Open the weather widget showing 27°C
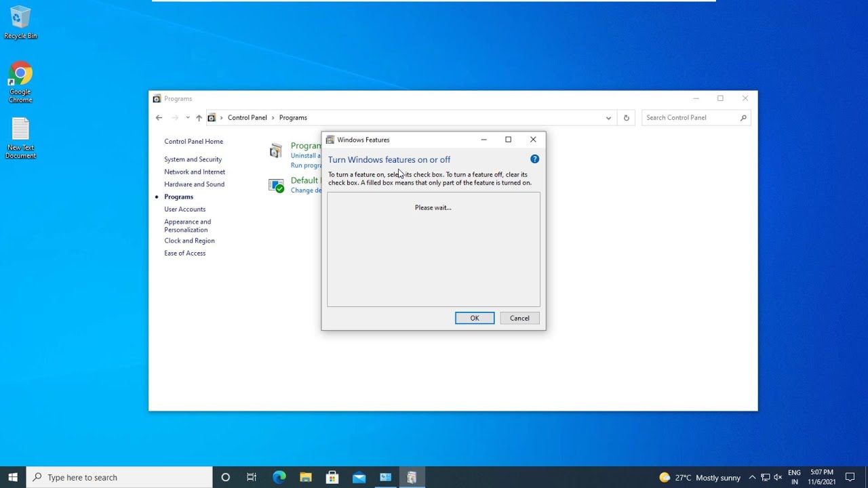Screen dimensions: 868x488 [699, 477]
